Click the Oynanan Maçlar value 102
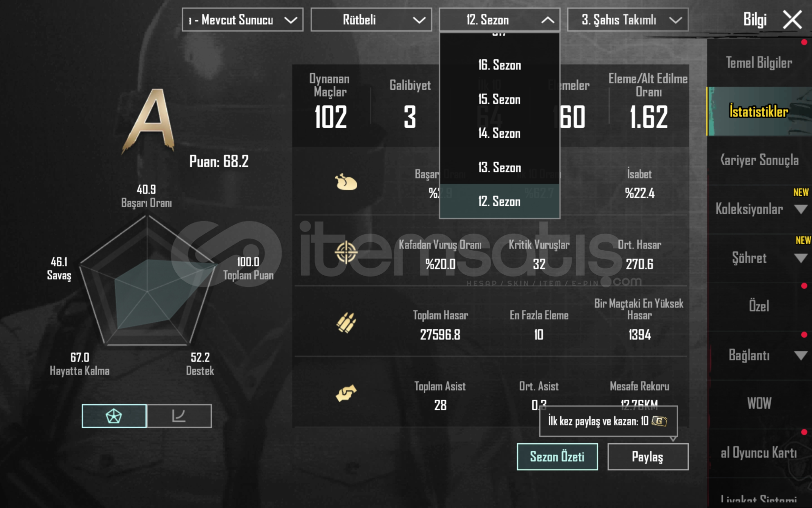Image resolution: width=812 pixels, height=508 pixels. pyautogui.click(x=331, y=117)
